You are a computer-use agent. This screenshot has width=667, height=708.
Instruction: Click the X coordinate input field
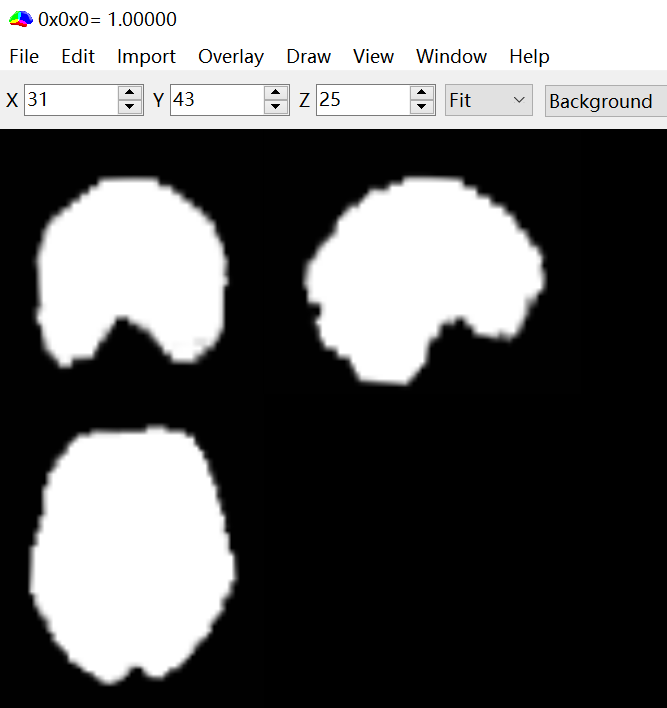[71, 100]
